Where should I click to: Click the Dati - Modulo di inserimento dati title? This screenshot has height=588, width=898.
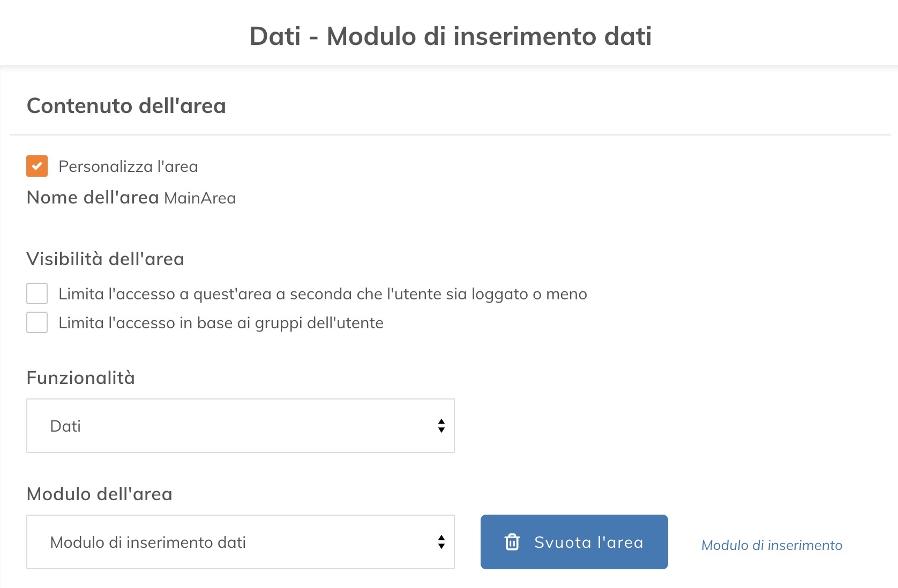point(450,36)
